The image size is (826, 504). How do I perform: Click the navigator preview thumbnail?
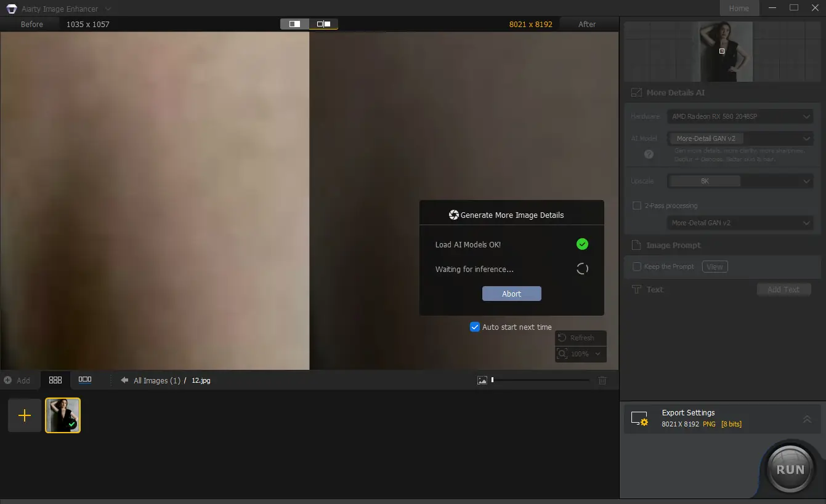[x=723, y=52]
